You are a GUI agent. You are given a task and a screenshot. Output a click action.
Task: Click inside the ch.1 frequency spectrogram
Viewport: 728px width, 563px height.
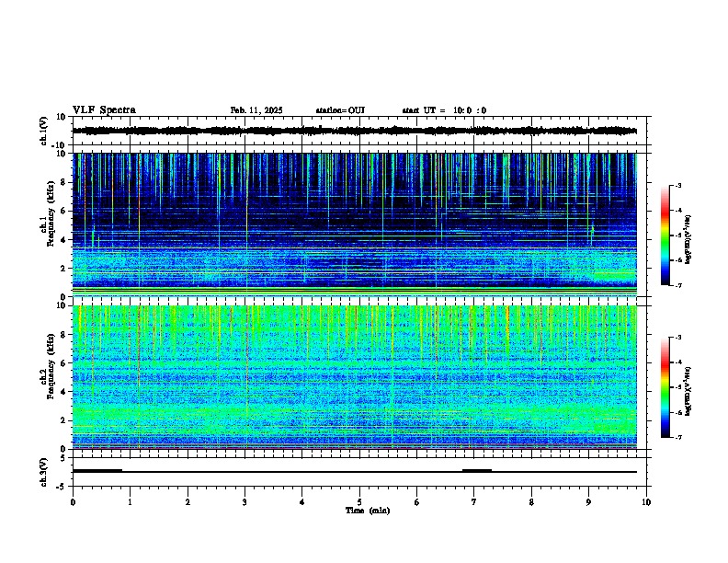click(355, 224)
